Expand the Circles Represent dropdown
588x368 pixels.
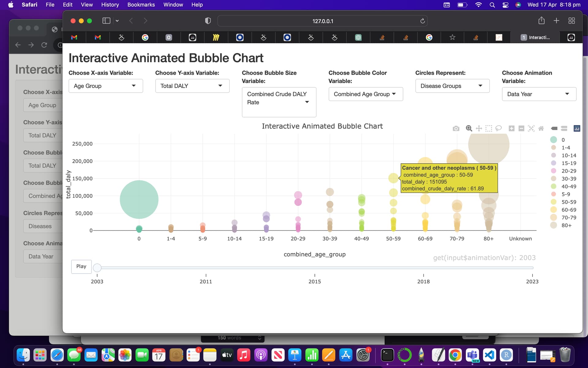click(x=452, y=86)
